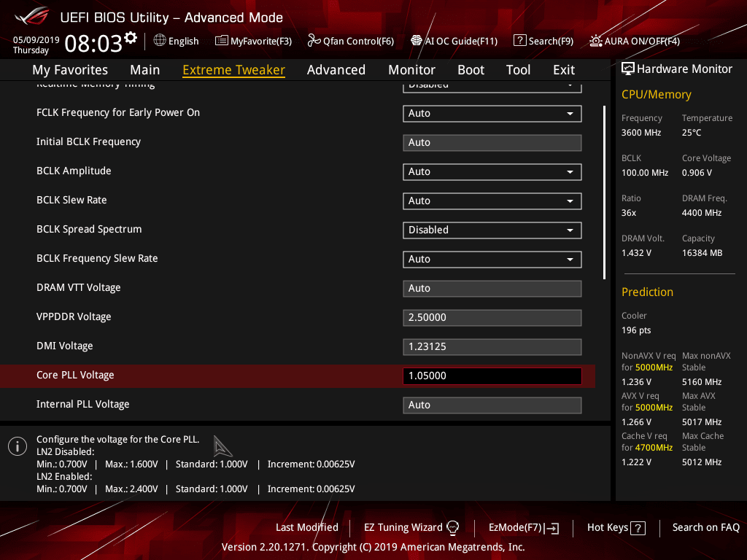Click the date 05/09/2019

[x=36, y=40]
